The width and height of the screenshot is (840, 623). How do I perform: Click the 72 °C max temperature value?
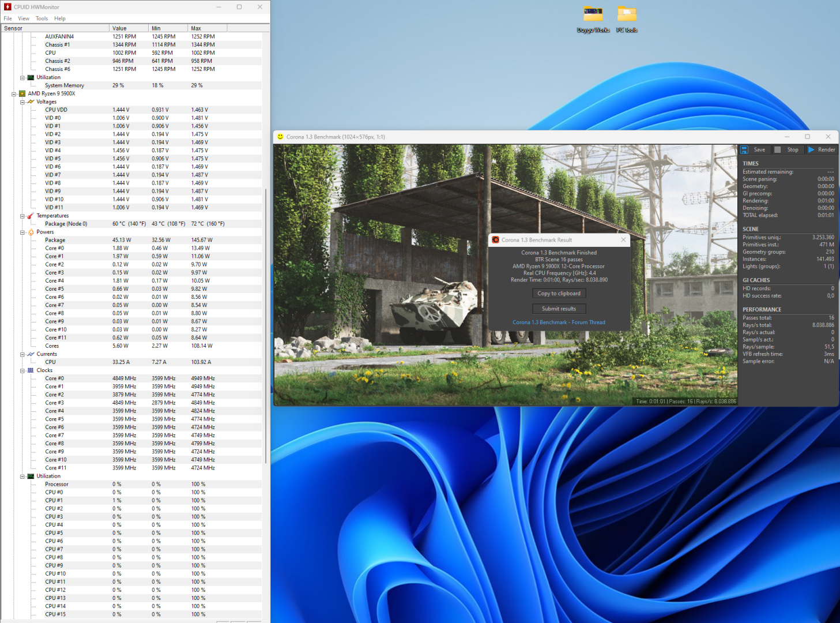208,224
